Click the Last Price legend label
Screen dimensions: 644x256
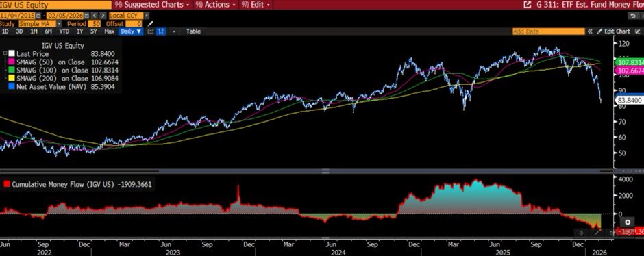[32, 54]
